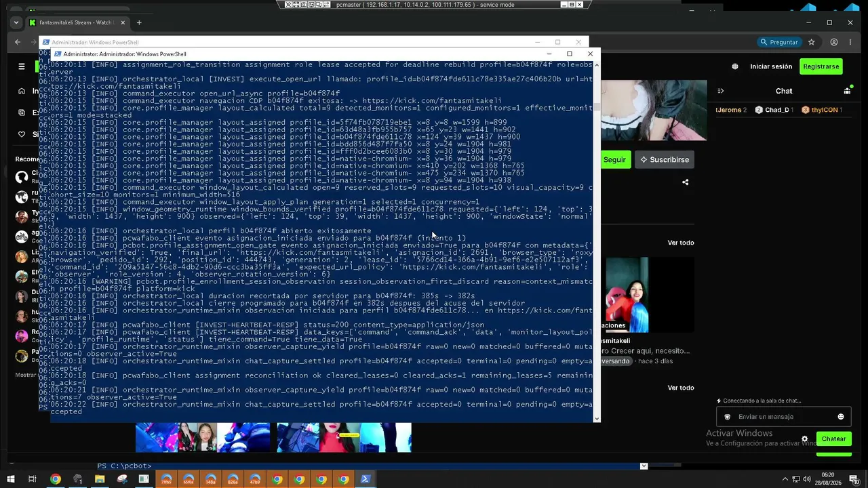This screenshot has height=488, width=868.
Task: Click the Preguntar search chip in address bar
Action: coord(778,42)
